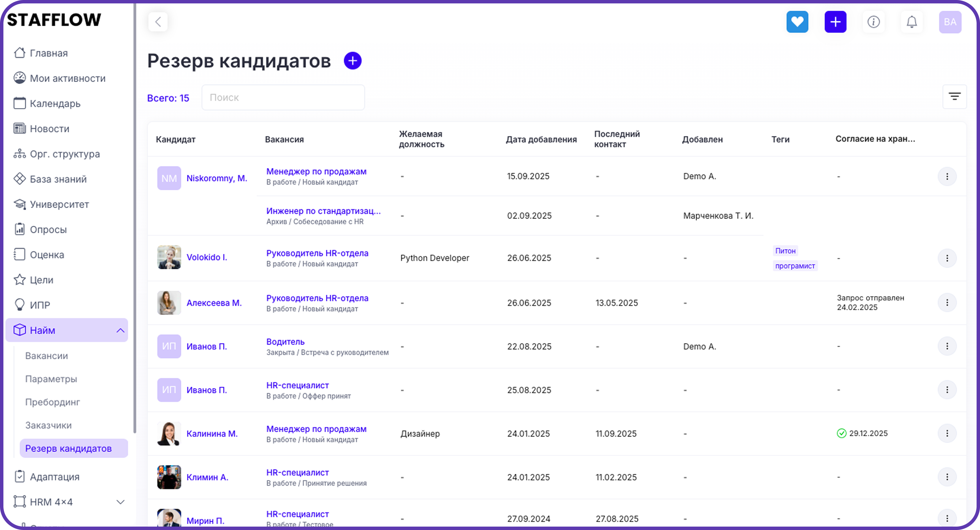The height and width of the screenshot is (530, 980).
Task: Expand the HRM 4×4 menu section
Action: pyautogui.click(x=120, y=502)
